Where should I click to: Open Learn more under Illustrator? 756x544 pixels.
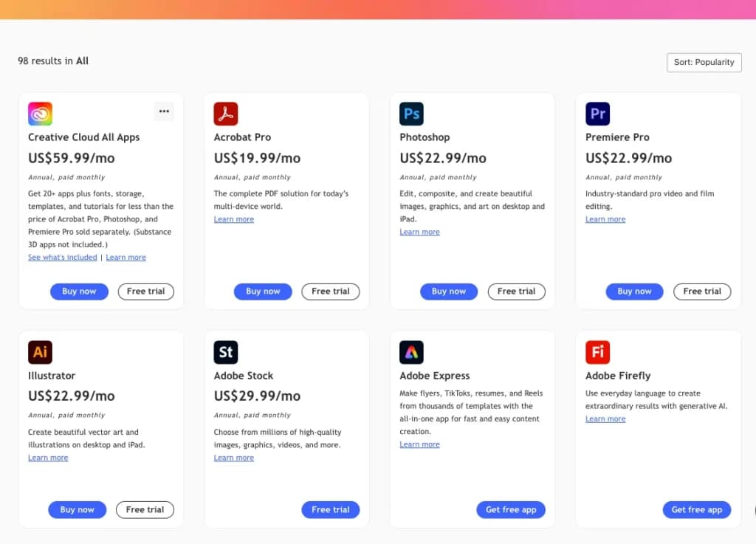48,458
